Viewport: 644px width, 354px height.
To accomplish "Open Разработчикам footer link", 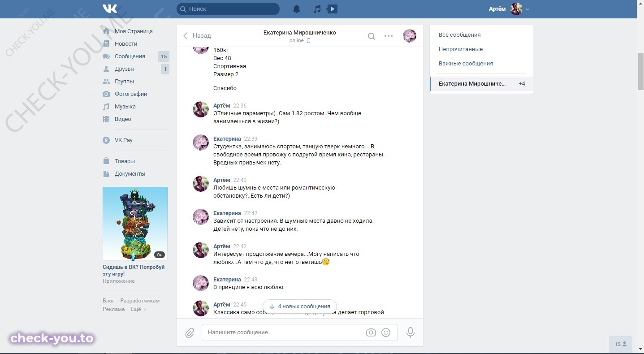I will pyautogui.click(x=140, y=301).
